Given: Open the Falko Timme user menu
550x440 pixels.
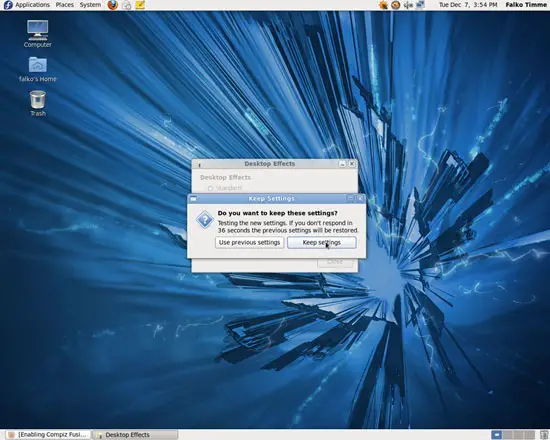Looking at the screenshot, I should pyautogui.click(x=526, y=5).
